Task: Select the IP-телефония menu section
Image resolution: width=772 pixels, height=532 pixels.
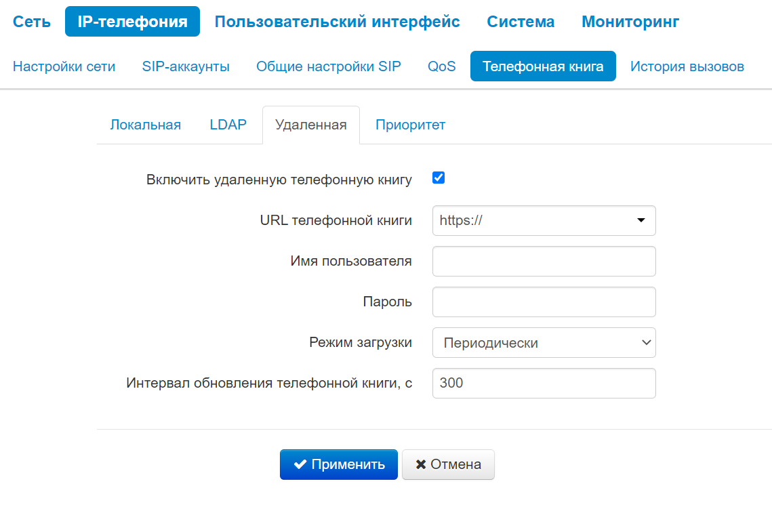Action: (x=132, y=22)
